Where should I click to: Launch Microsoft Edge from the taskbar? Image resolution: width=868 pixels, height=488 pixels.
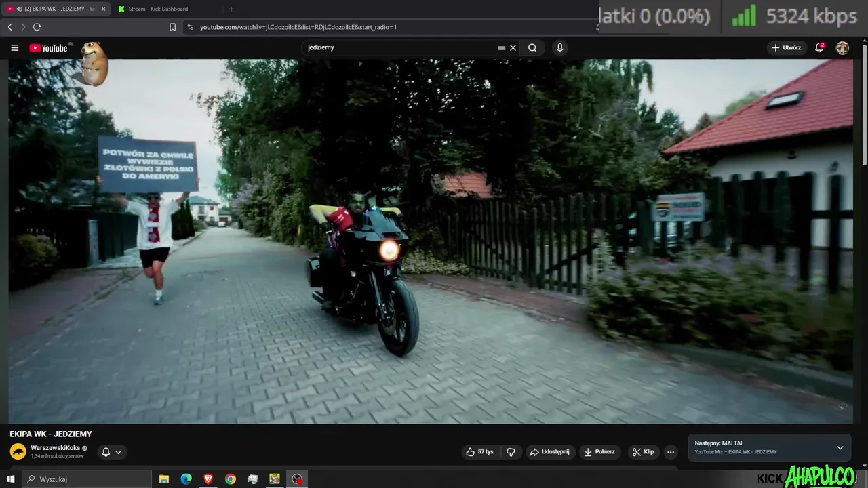[x=186, y=479]
